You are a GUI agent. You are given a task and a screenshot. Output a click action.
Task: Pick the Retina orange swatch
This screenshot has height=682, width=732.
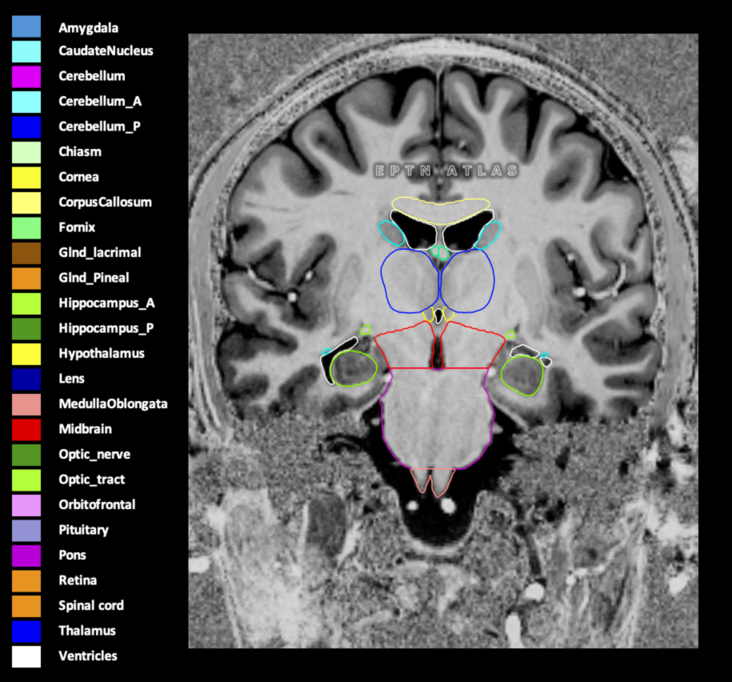26,581
